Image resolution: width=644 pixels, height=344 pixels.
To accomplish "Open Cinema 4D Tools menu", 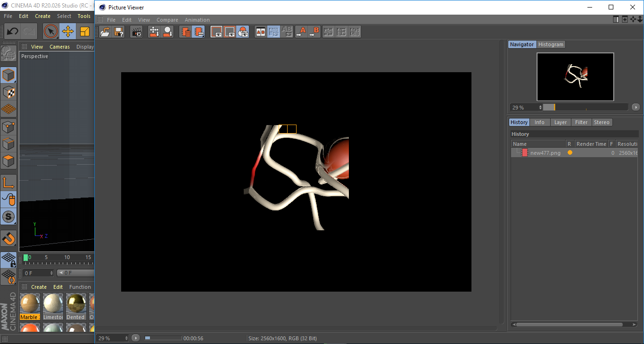I will coord(84,16).
